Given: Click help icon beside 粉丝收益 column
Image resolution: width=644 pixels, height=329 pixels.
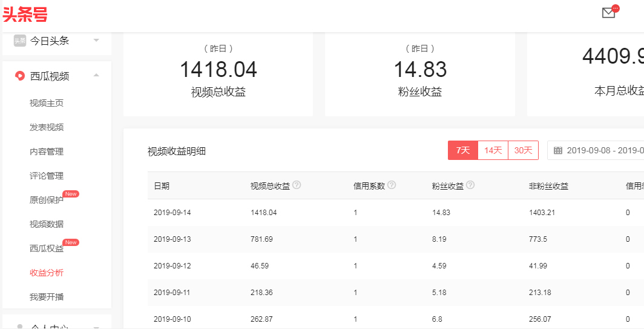Looking at the screenshot, I should tap(471, 185).
